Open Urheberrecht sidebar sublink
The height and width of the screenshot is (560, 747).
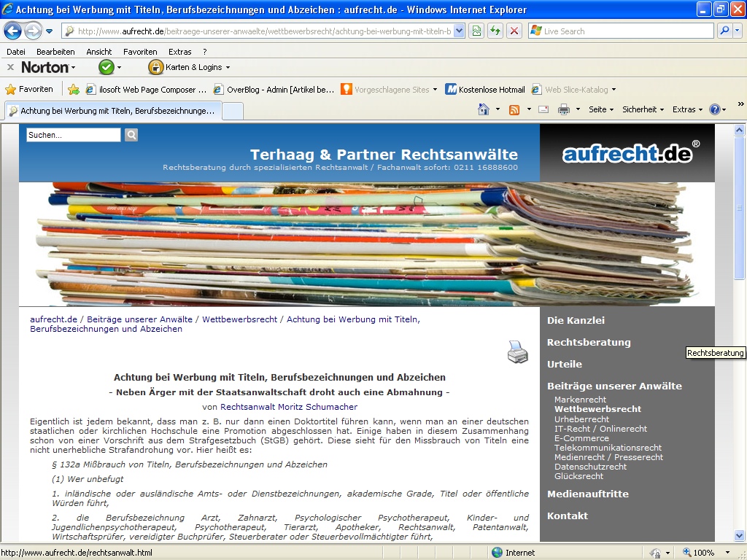pyautogui.click(x=581, y=419)
